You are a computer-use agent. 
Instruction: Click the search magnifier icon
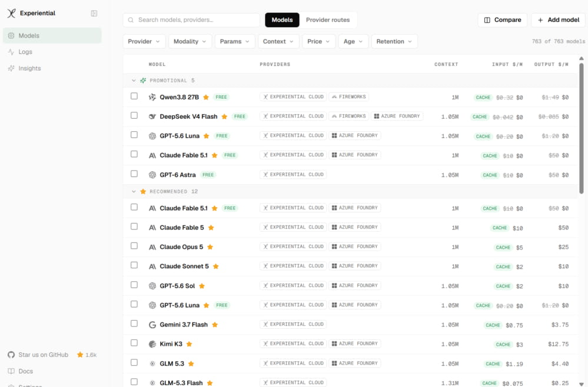click(131, 20)
